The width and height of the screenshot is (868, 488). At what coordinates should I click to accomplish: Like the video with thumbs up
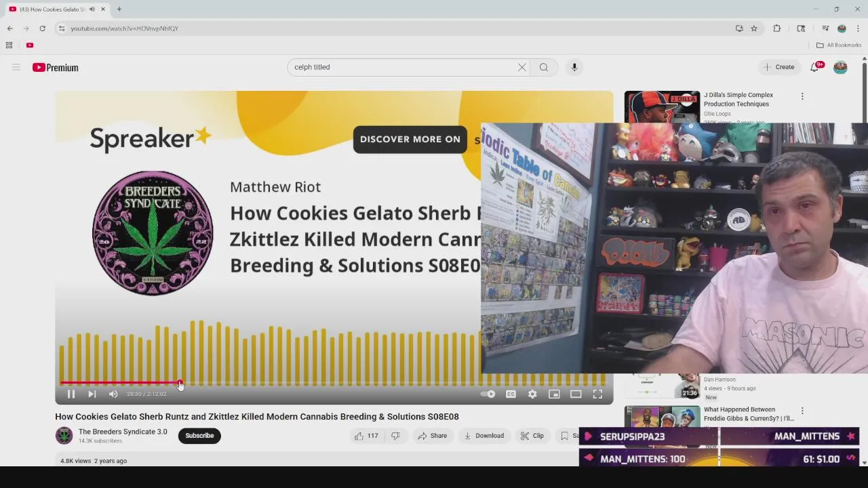click(366, 436)
